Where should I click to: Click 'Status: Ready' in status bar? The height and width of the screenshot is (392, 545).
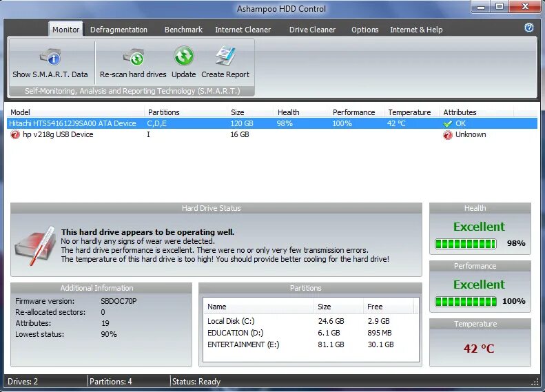pyautogui.click(x=196, y=382)
